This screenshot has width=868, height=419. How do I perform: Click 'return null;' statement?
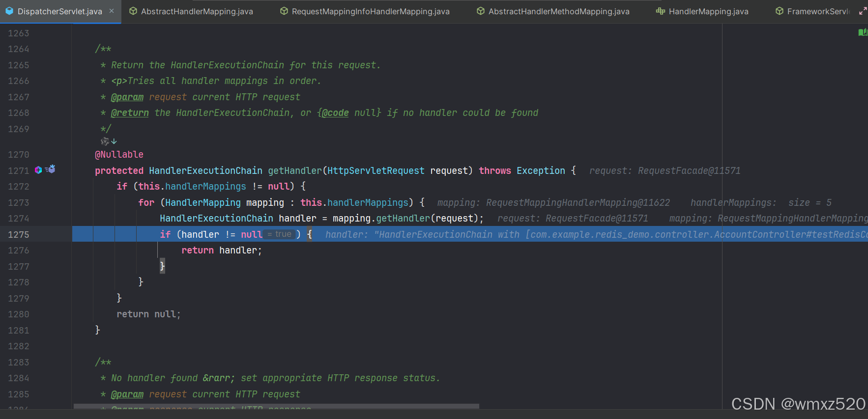(148, 314)
